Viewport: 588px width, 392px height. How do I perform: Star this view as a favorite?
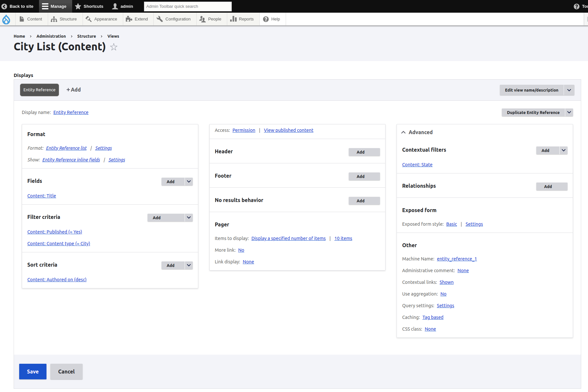[113, 47]
